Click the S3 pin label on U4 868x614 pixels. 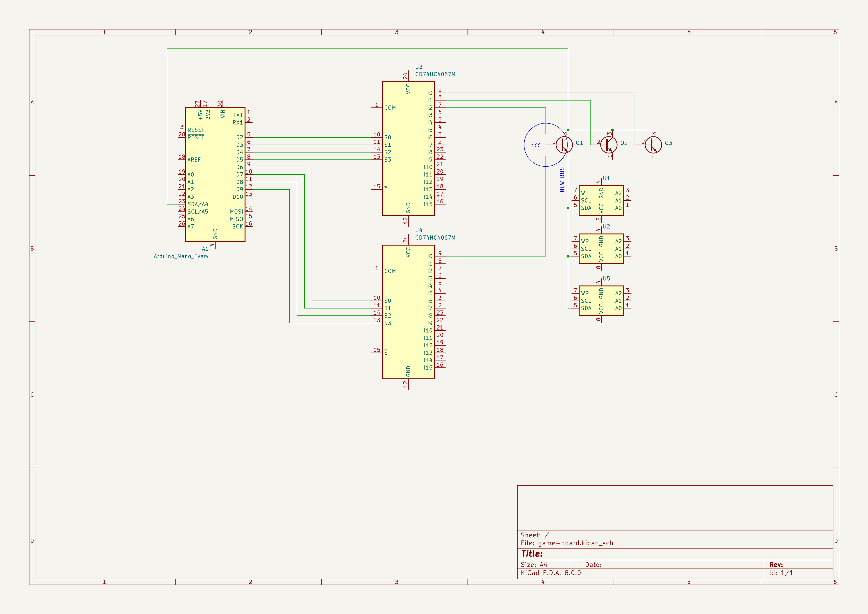point(388,323)
